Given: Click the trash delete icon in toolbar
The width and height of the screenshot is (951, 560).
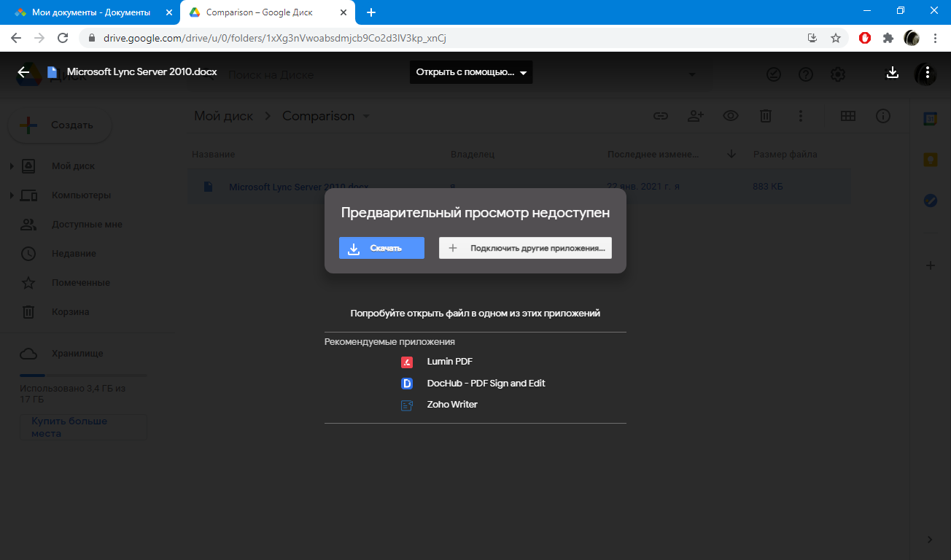Looking at the screenshot, I should [766, 116].
